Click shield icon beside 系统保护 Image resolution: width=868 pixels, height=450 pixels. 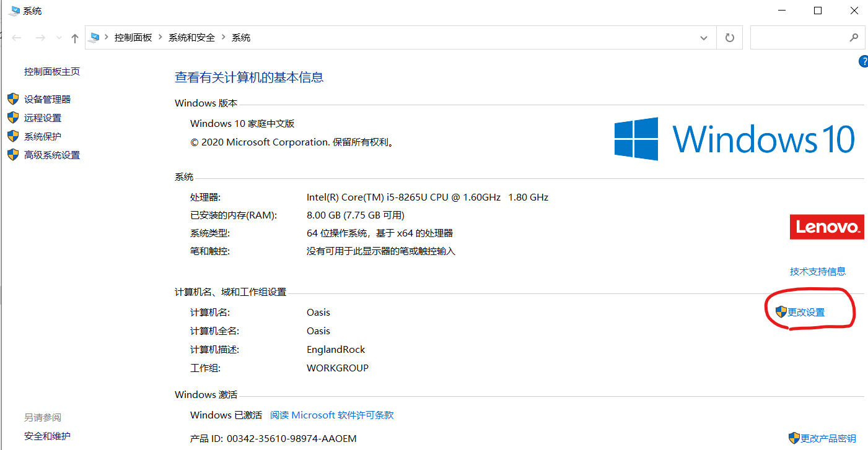tap(13, 136)
